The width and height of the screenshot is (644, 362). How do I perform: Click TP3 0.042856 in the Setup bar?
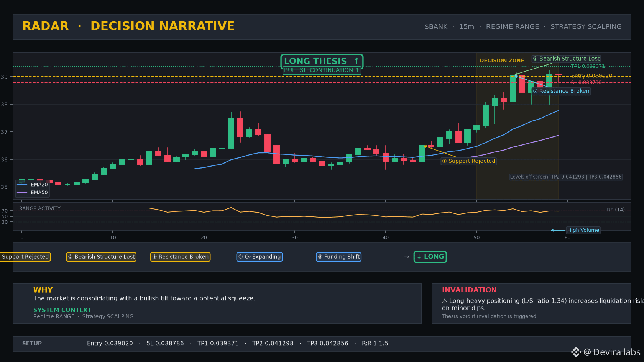pyautogui.click(x=328, y=343)
